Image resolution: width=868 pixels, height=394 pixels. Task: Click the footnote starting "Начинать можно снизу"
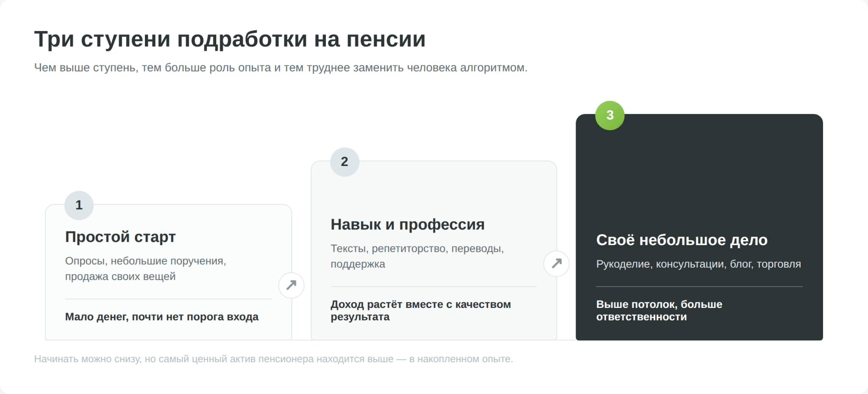point(273,359)
